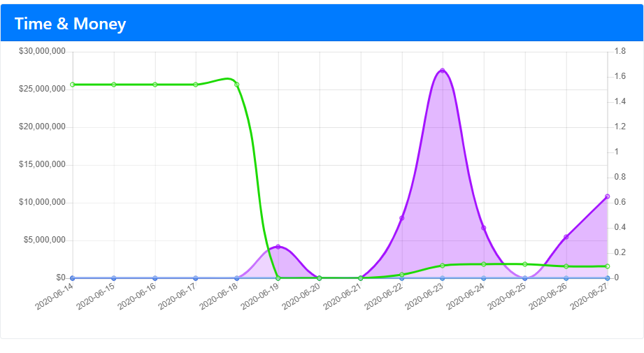The height and width of the screenshot is (353, 644).
Task: Click the green data point on 2020-06-27
Action: coord(608,266)
